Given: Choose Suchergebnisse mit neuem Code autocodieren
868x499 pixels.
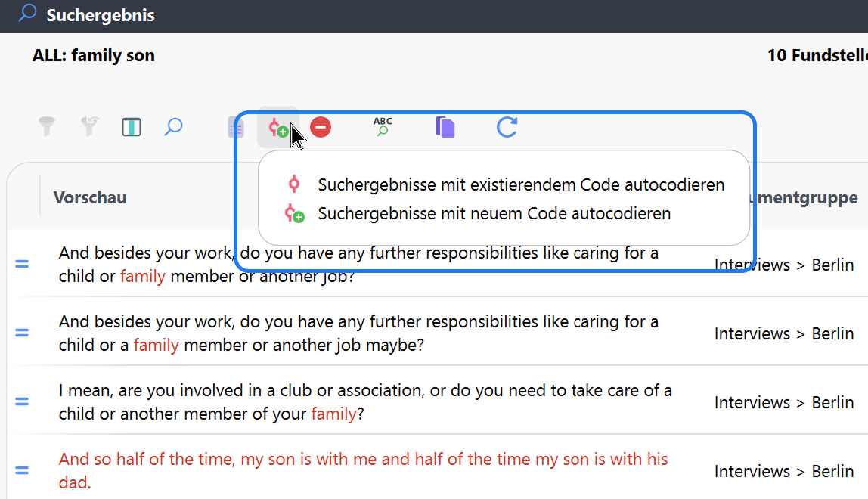Looking at the screenshot, I should click(x=477, y=214).
